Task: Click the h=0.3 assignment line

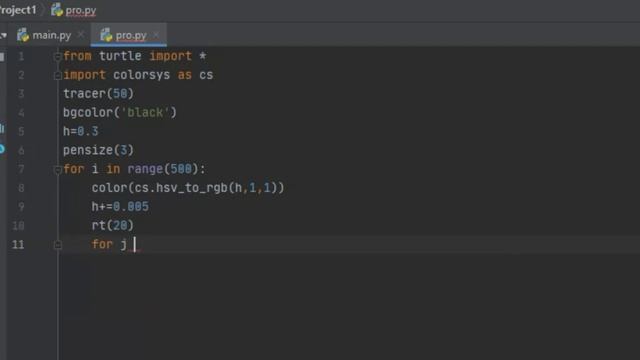Action: point(80,131)
